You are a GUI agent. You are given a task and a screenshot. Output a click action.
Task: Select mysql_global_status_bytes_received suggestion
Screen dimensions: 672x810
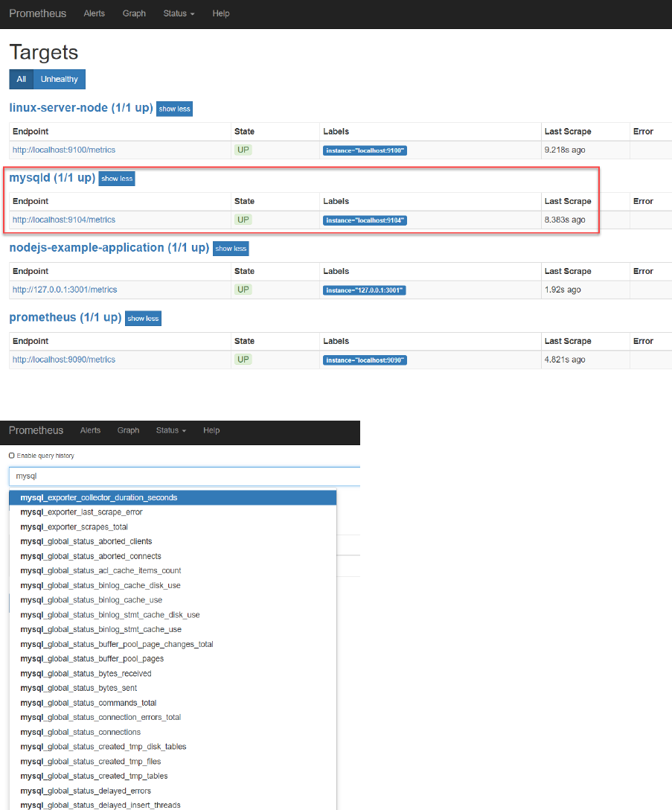click(x=173, y=674)
